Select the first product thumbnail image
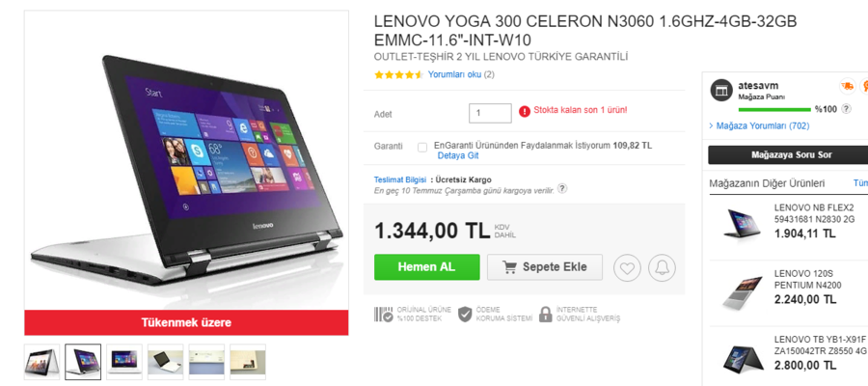 coord(41,361)
